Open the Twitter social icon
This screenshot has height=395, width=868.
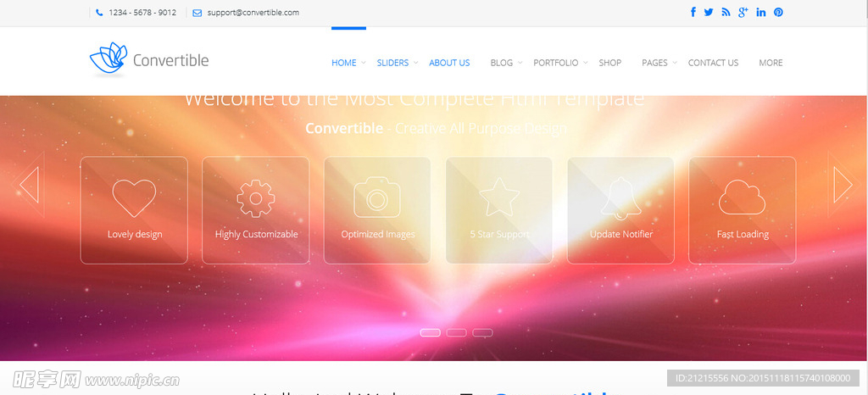[709, 12]
